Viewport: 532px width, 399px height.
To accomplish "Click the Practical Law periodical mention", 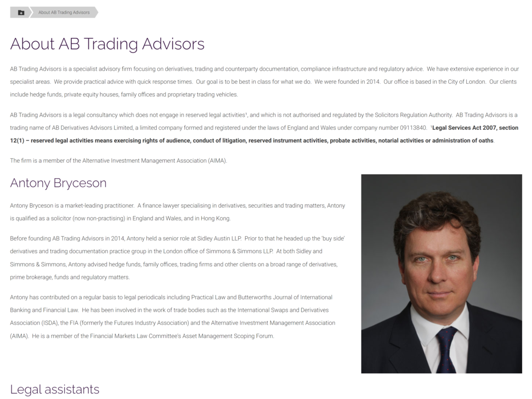I will (208, 297).
